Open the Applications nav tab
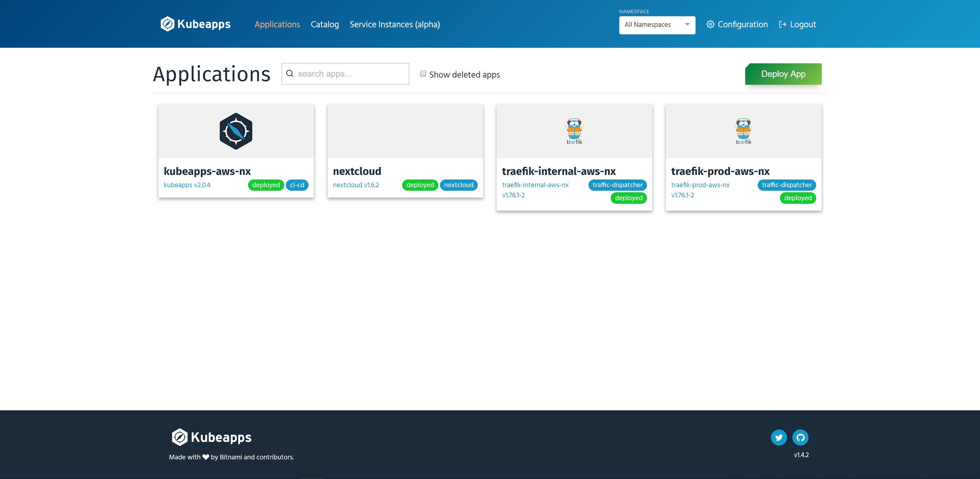 point(277,24)
